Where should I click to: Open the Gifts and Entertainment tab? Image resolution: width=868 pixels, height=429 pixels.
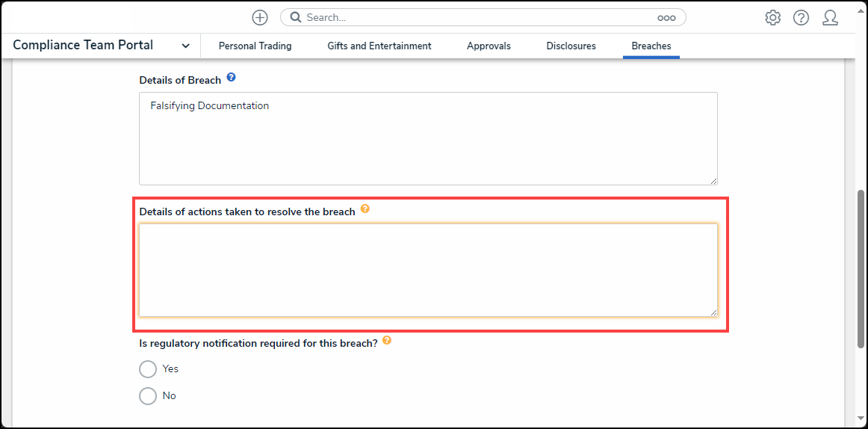click(379, 46)
